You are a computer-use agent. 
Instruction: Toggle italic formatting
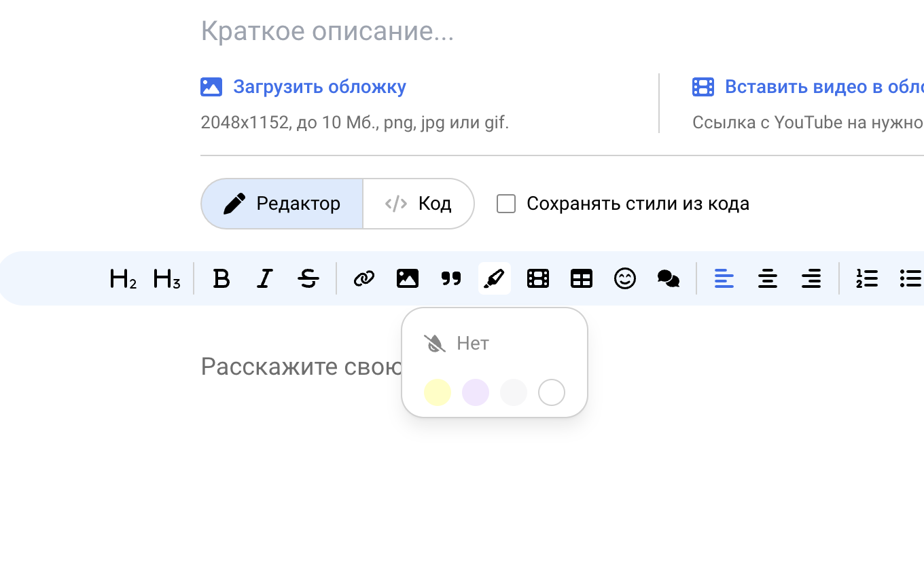(x=265, y=278)
